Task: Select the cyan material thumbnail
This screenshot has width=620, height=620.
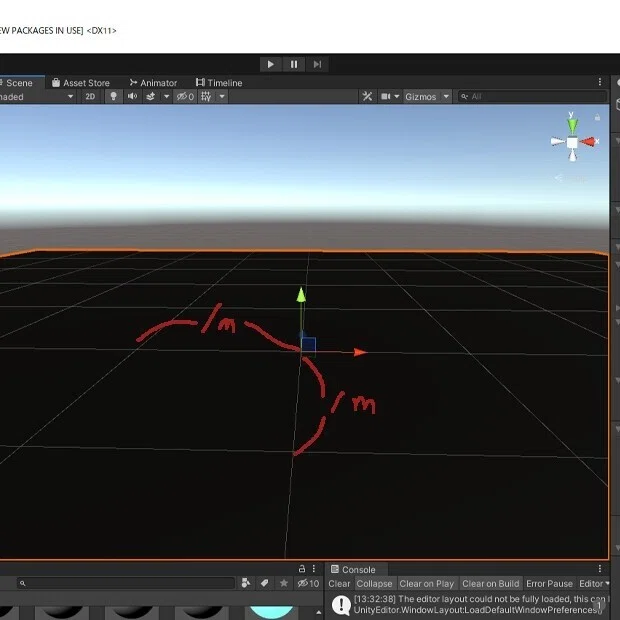Action: (x=272, y=612)
